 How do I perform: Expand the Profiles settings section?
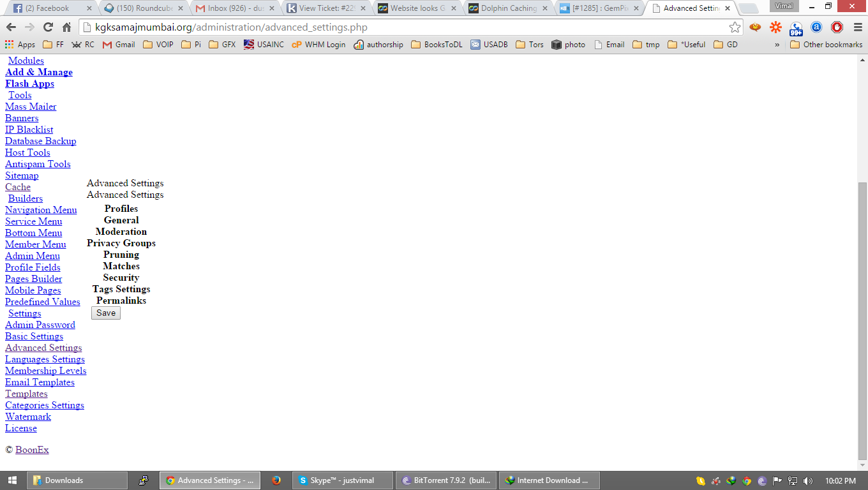pos(121,209)
